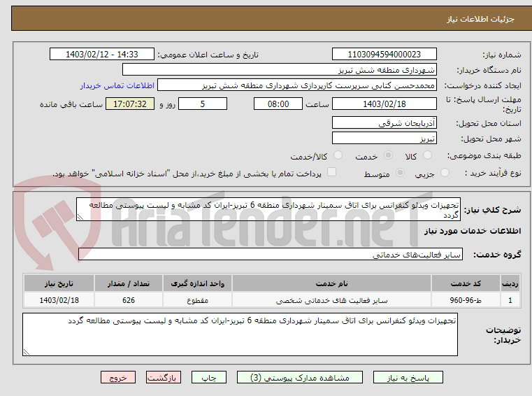This screenshot has height=396, width=532.
Task: Click row number 1 cell in table
Action: point(510,301)
